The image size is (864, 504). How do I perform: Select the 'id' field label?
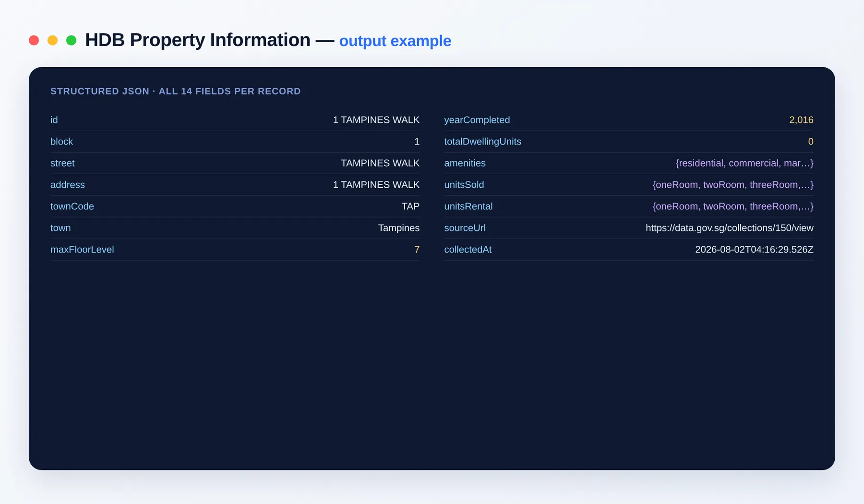coord(54,120)
